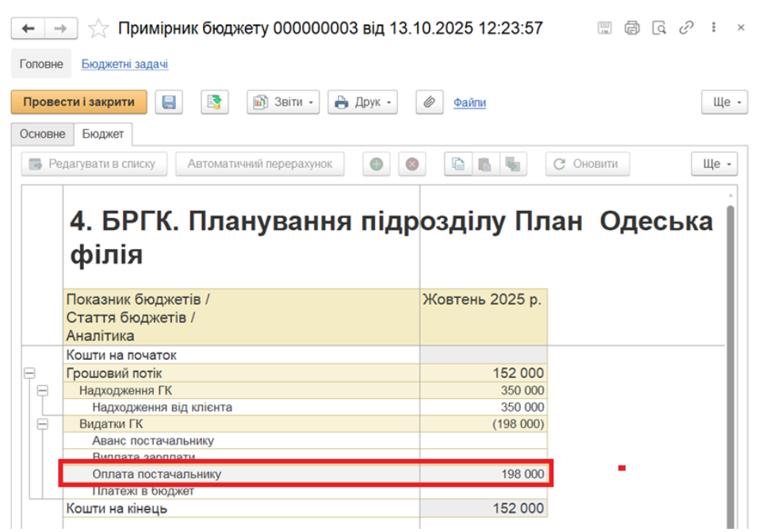Open the Звіти dropdown
Screen dimensions: 766x532
click(x=284, y=102)
